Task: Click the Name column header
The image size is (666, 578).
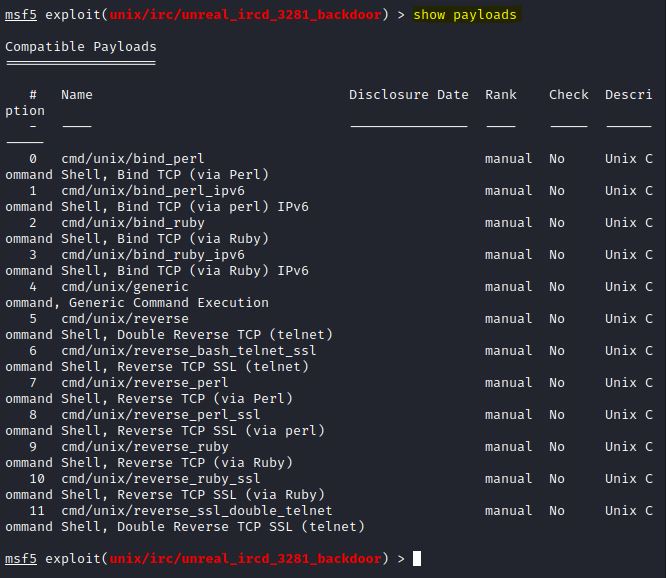Action: 77,95
